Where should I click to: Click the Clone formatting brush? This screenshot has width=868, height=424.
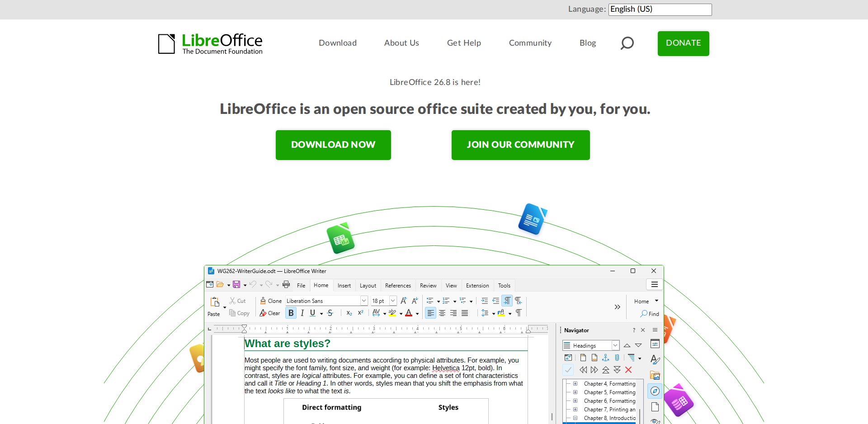tap(263, 301)
